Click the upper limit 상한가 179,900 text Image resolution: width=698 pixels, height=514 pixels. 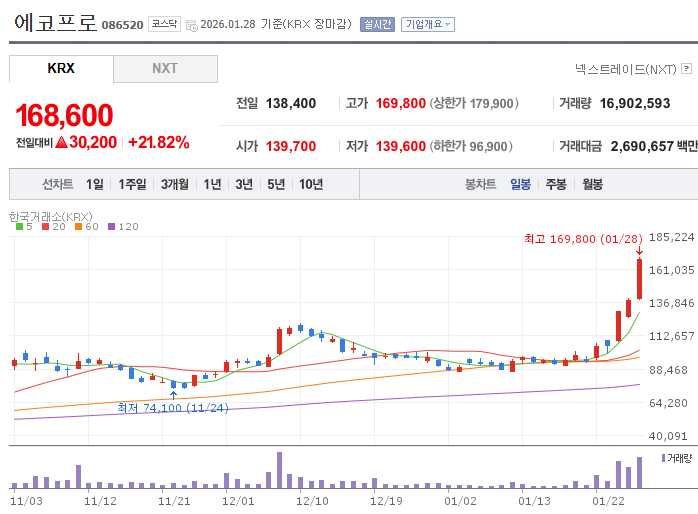coord(474,103)
